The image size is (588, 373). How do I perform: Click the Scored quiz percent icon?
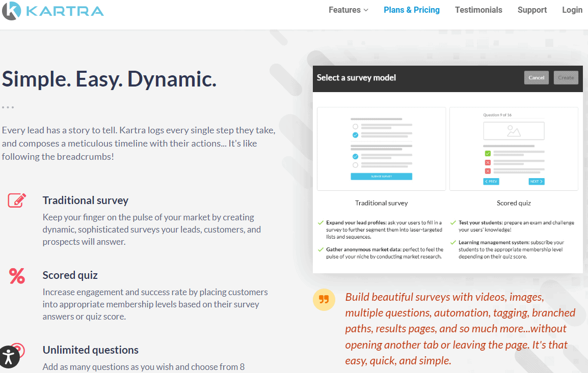17,276
